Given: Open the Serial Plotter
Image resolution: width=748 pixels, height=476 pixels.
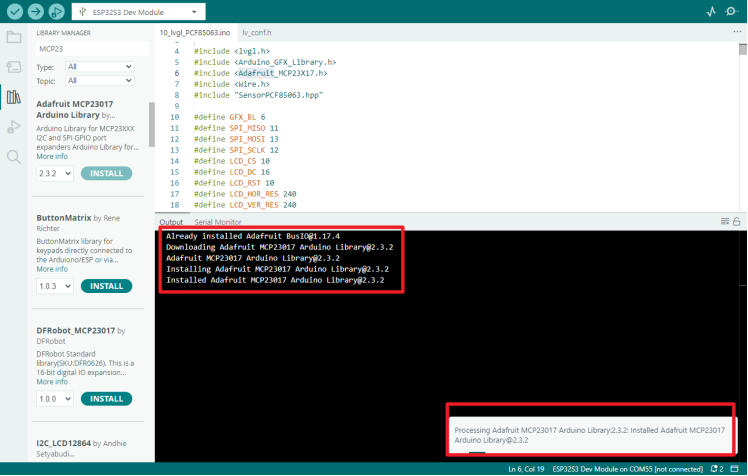Looking at the screenshot, I should click(711, 12).
